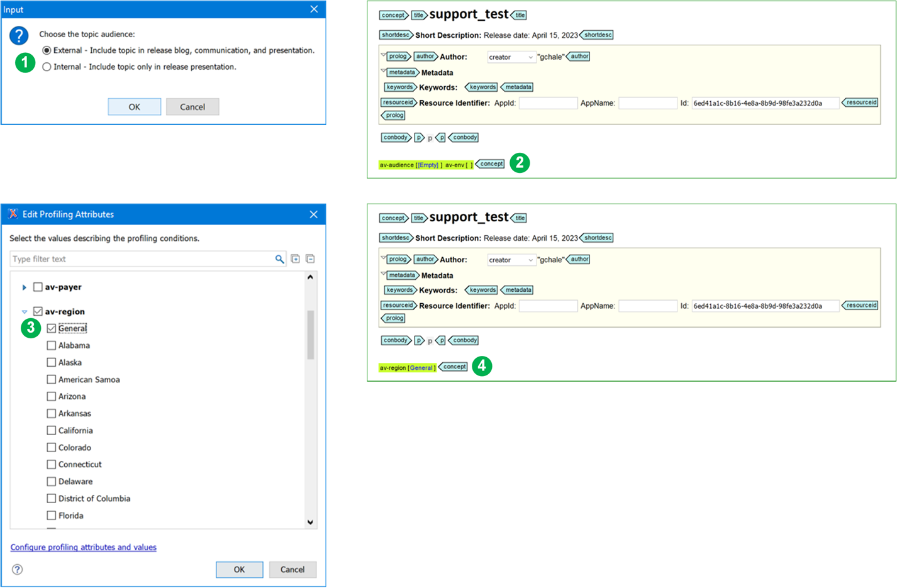The width and height of the screenshot is (897, 588).
Task: Check the California checkbox
Action: point(52,430)
